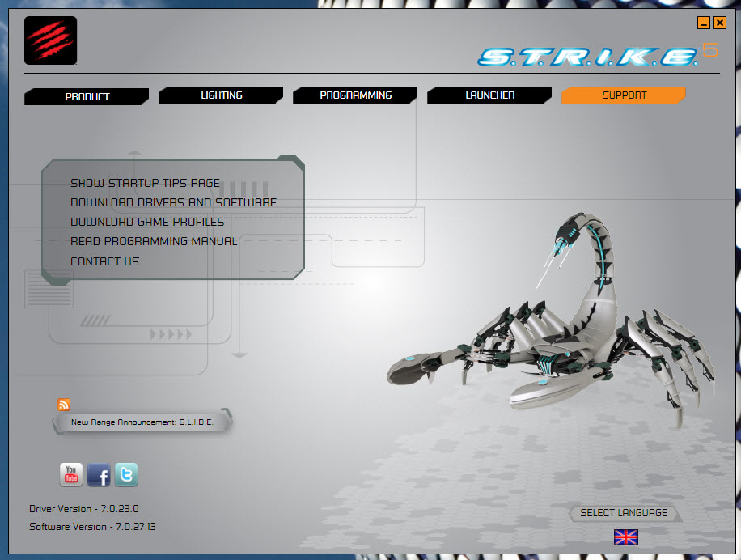Select the Support tab
Viewport: 741px width, 560px height.
tap(624, 95)
